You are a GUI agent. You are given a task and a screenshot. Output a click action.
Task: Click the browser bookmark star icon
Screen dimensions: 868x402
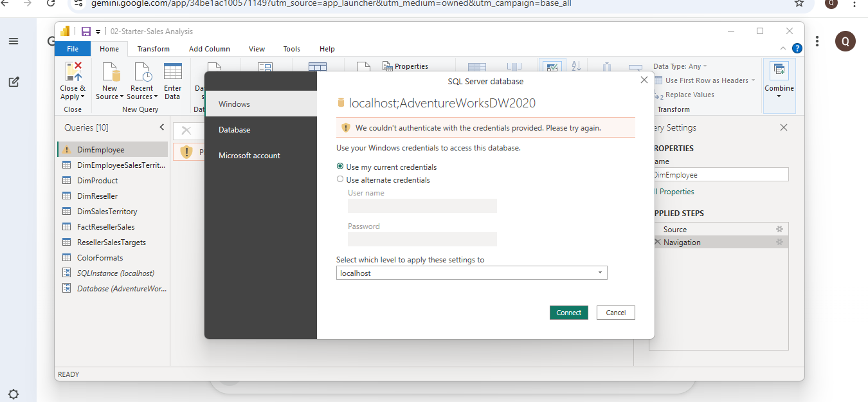(x=799, y=3)
